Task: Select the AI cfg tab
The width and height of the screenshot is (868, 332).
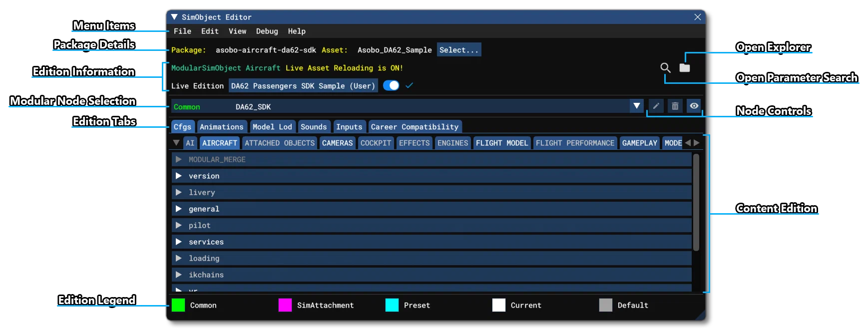Action: pos(190,143)
